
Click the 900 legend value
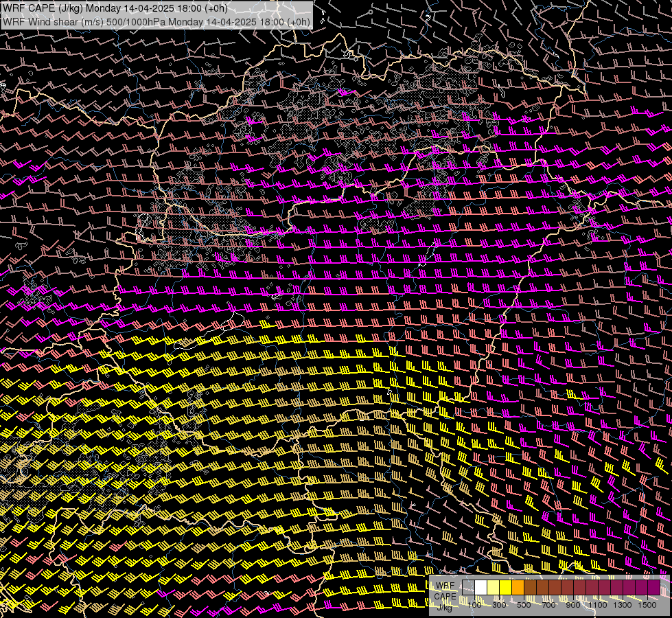(573, 605)
